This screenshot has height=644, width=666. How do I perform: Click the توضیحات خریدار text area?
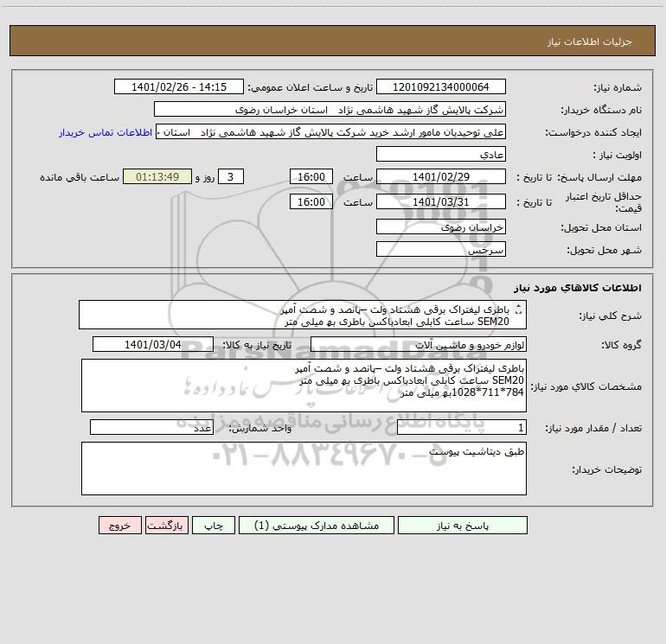tap(304, 469)
